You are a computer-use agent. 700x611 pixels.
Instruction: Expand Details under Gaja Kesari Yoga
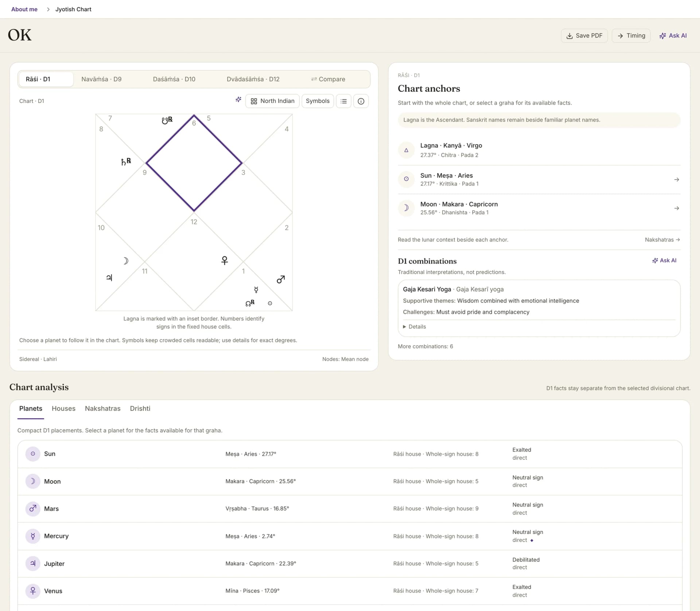point(415,326)
